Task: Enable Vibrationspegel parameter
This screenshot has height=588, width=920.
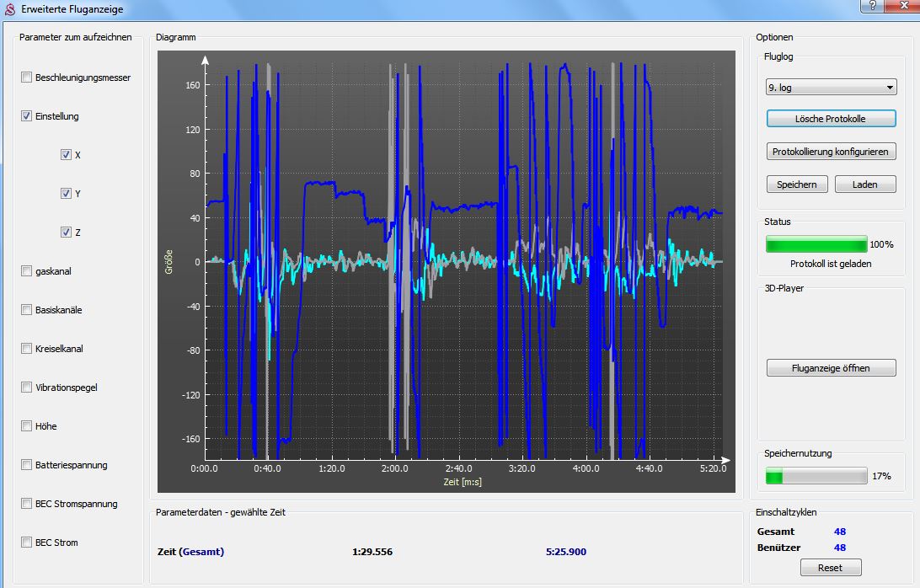Action: 27,388
